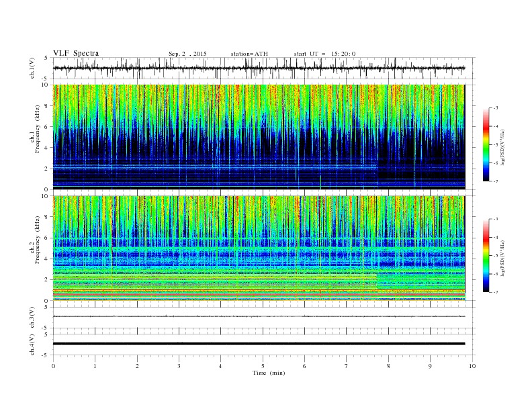Select the "start UT = 15:20:0" text

click(x=324, y=54)
